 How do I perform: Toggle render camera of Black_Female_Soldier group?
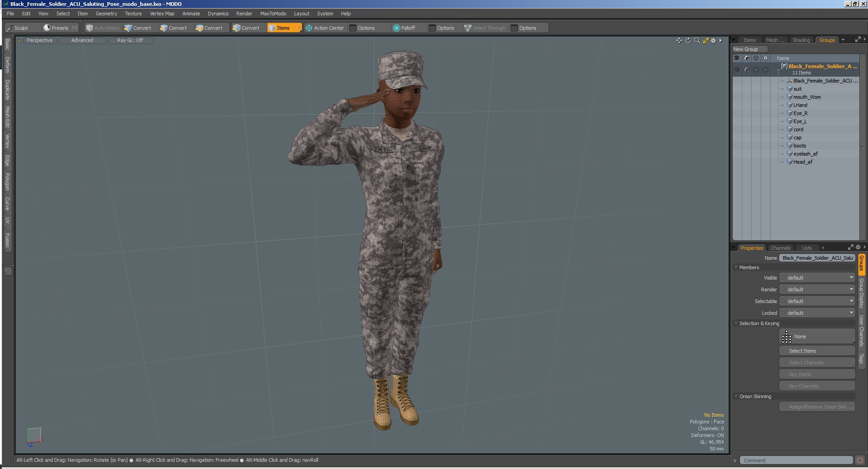747,69
